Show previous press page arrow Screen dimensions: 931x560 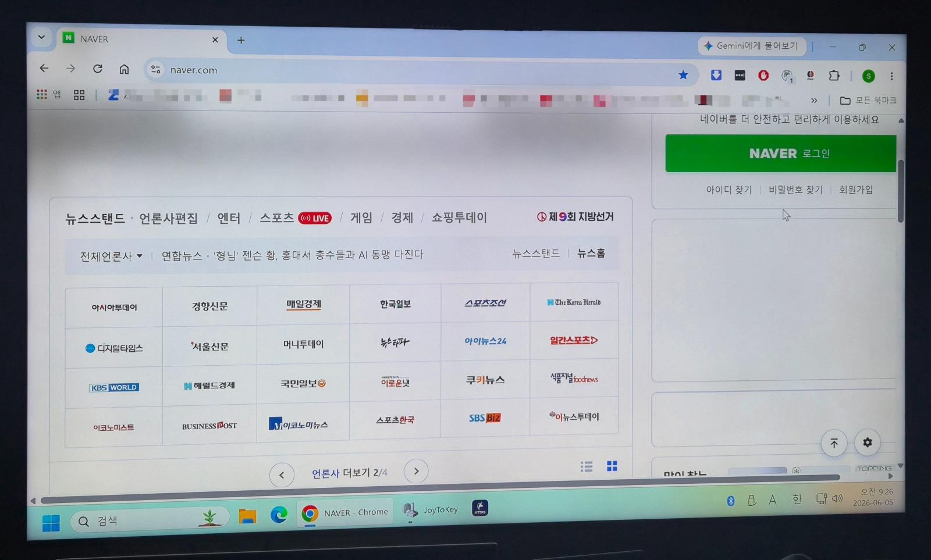coord(282,475)
